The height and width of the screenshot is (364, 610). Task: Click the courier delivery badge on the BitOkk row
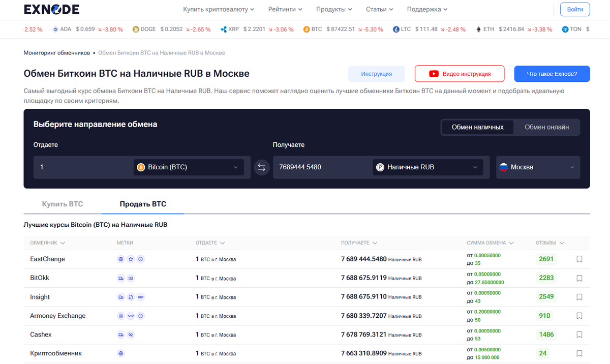(120, 278)
